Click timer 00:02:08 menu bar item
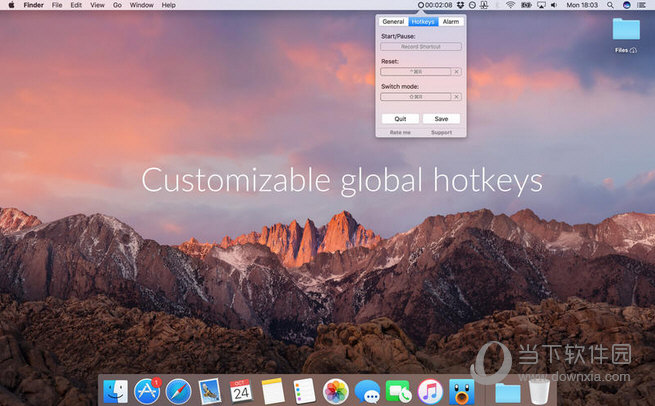Screen dimensions: 655x406 (x=435, y=5)
